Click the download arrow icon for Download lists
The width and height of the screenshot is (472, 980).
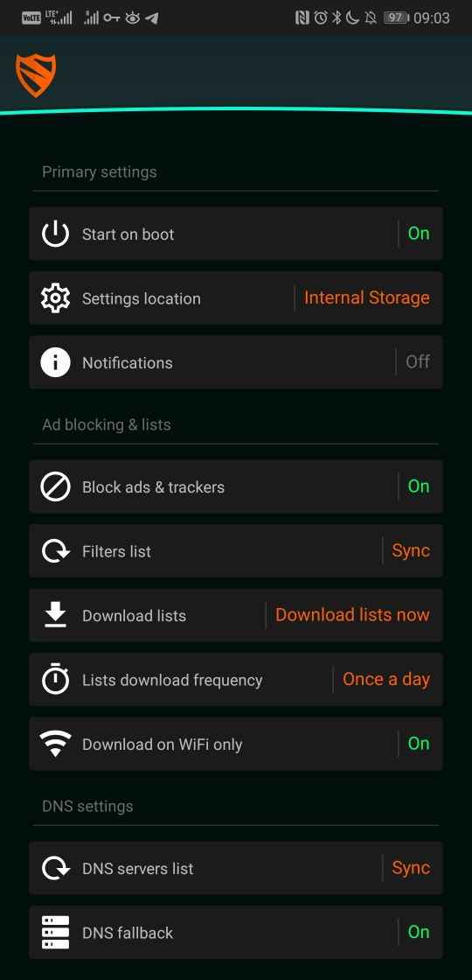[x=56, y=616]
